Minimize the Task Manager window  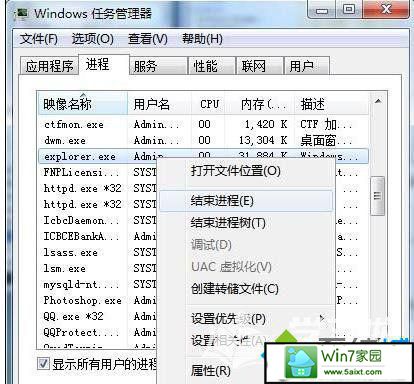click(322, 10)
